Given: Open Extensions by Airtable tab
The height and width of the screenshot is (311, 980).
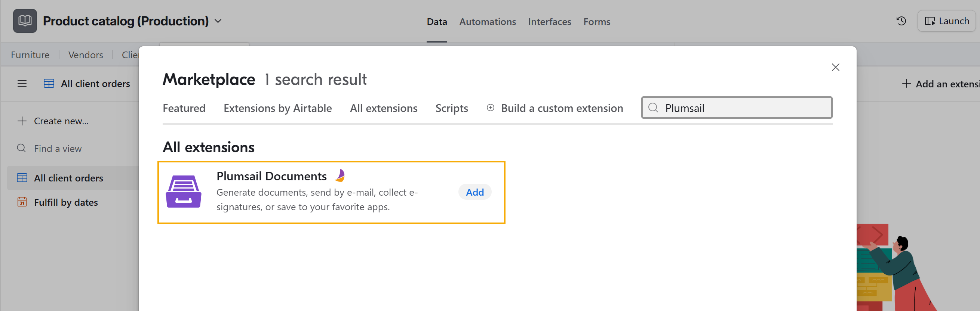Looking at the screenshot, I should click(278, 108).
